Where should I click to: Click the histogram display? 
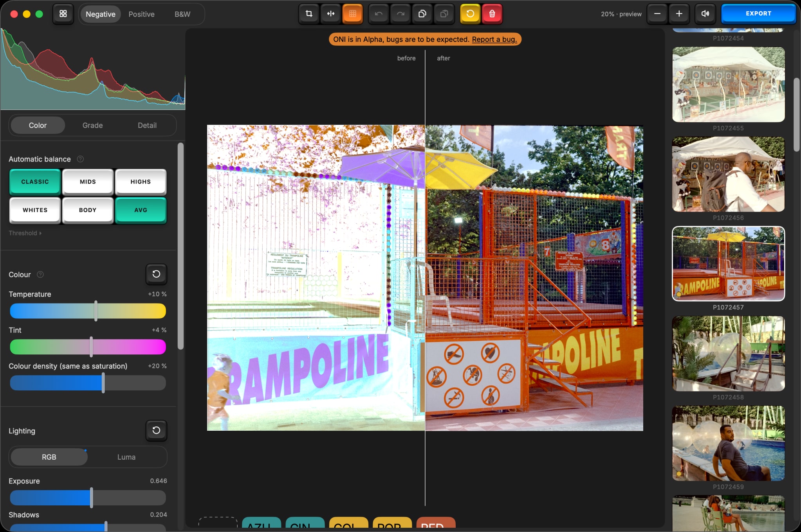pyautogui.click(x=93, y=69)
